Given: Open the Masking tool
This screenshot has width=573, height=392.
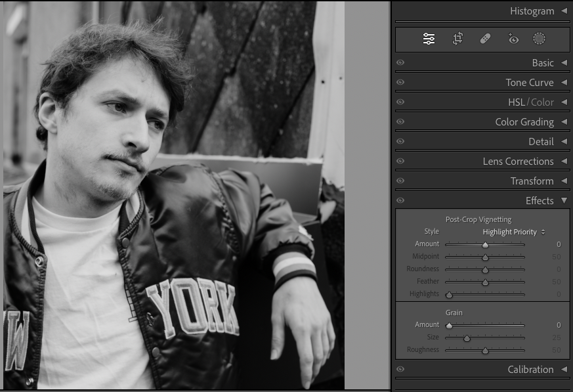Looking at the screenshot, I should tap(539, 39).
